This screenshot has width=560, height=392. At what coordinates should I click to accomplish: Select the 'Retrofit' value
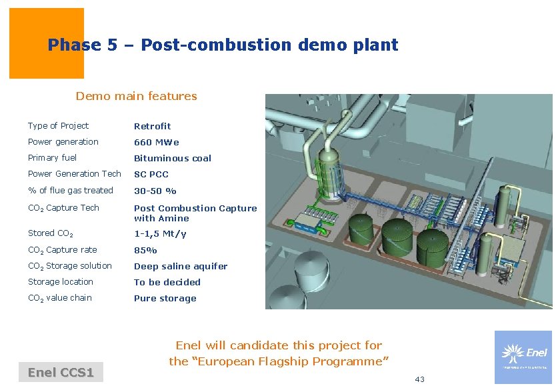point(152,127)
